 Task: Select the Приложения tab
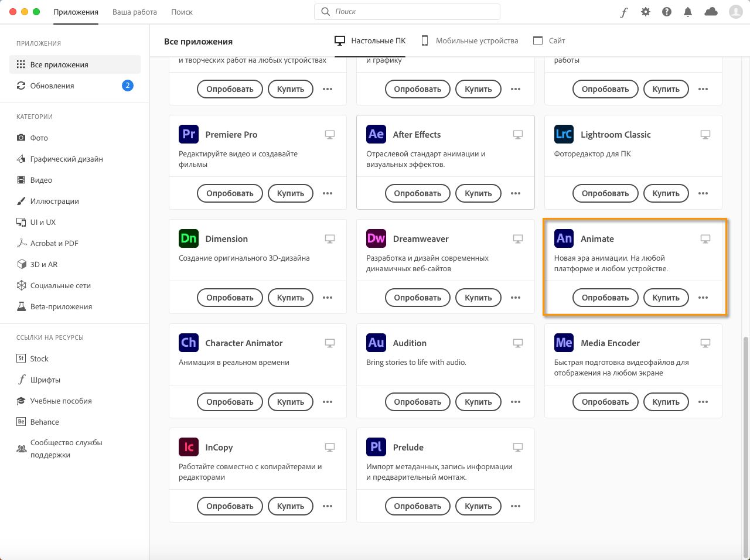[76, 12]
